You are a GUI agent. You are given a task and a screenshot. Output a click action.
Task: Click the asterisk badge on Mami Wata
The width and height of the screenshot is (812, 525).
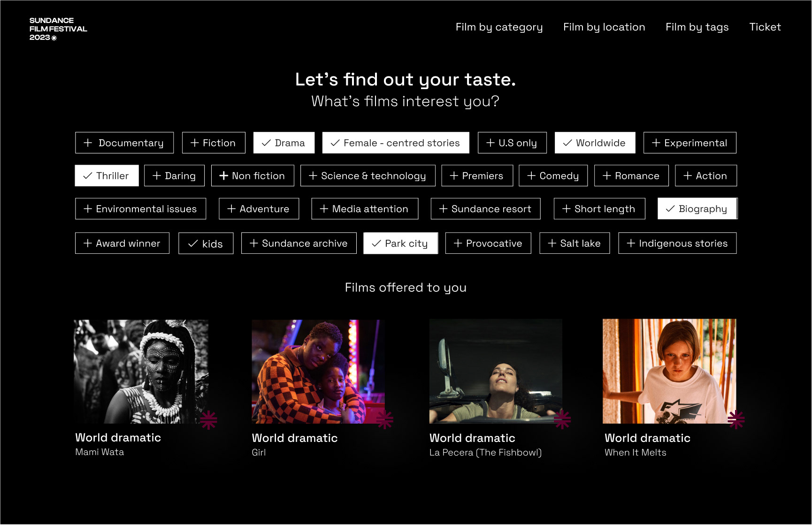208,420
